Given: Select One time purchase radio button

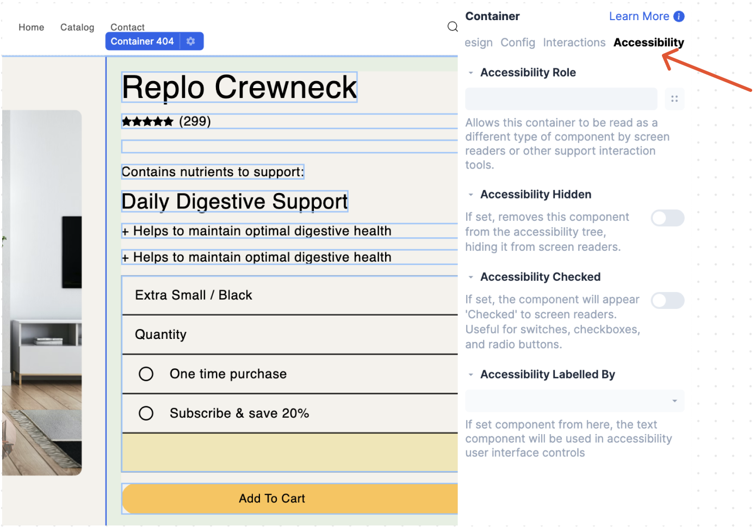Looking at the screenshot, I should click(x=146, y=374).
